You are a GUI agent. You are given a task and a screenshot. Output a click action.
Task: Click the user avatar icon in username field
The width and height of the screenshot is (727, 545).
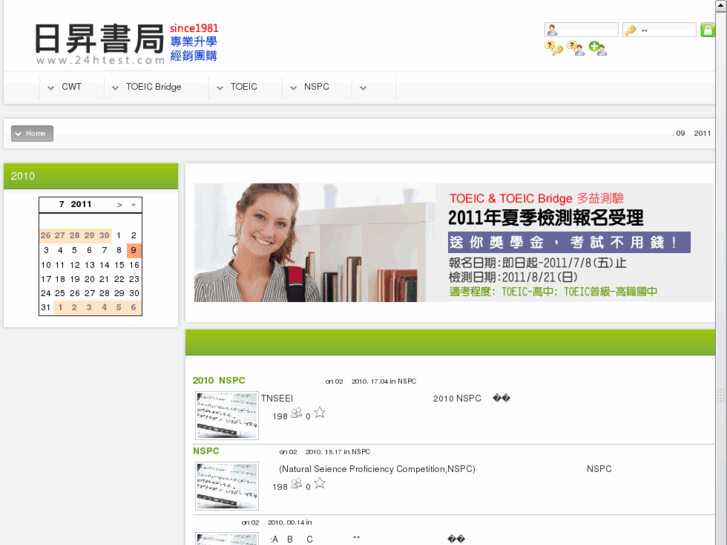[x=552, y=30]
